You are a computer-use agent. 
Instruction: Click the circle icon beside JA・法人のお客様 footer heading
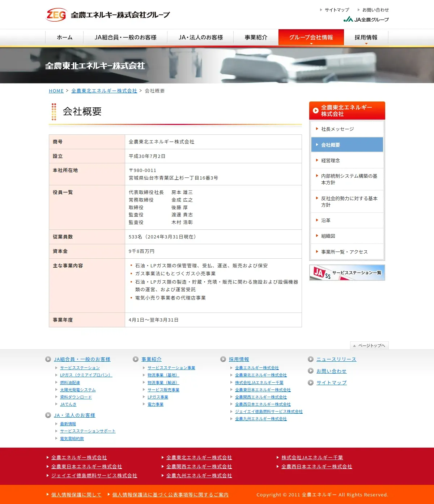coord(48,415)
